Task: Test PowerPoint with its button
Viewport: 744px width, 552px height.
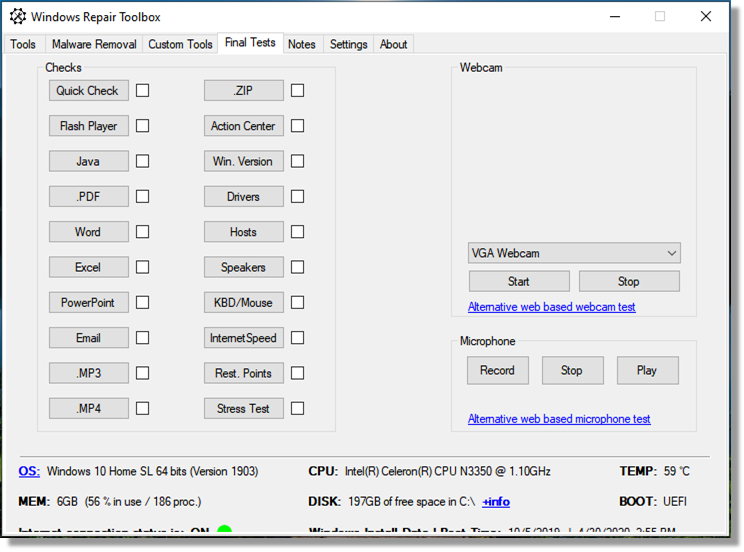Action: 89,302
